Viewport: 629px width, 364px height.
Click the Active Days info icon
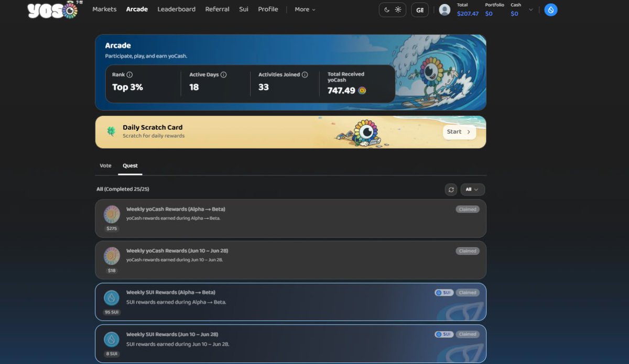point(223,75)
